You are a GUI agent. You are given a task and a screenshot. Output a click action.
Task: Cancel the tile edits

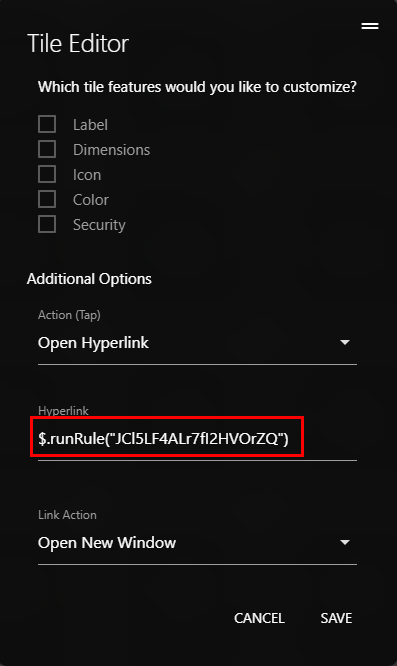tap(259, 618)
